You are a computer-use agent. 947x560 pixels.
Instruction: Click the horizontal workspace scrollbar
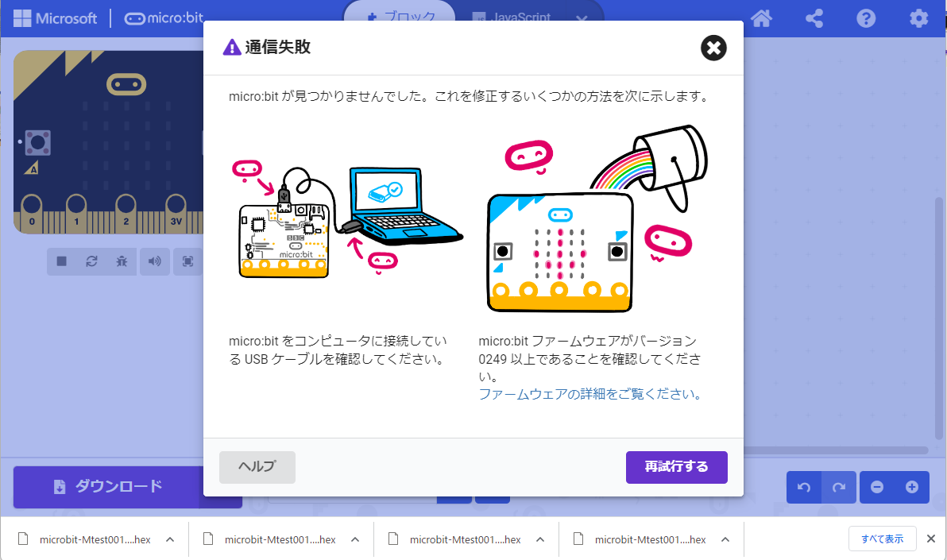click(x=835, y=450)
